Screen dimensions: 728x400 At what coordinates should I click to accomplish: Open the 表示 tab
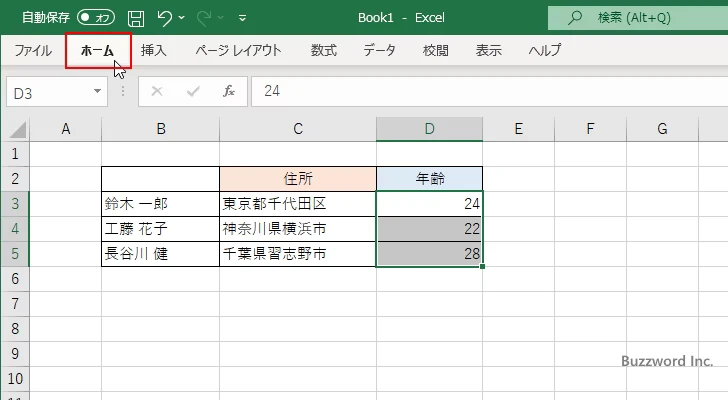pyautogui.click(x=488, y=50)
